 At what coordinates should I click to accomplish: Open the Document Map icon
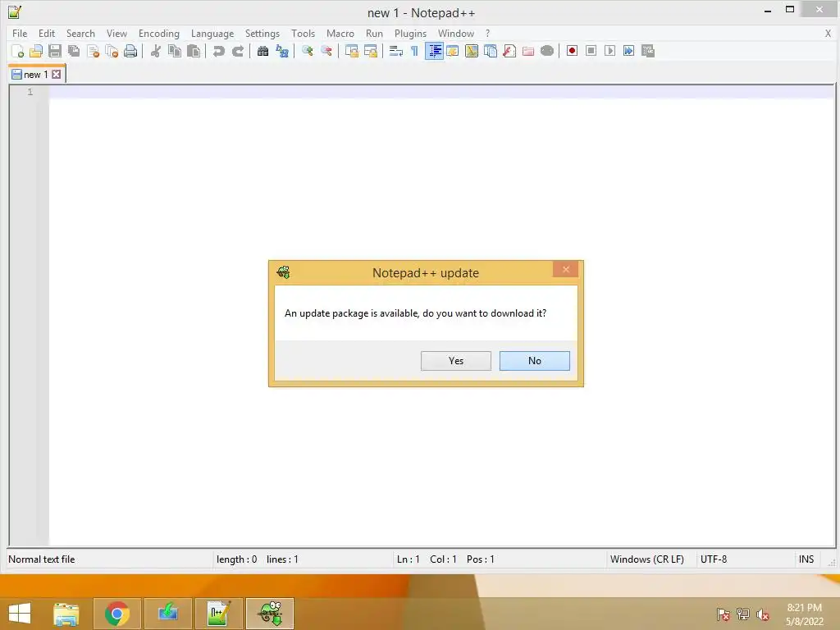472,51
